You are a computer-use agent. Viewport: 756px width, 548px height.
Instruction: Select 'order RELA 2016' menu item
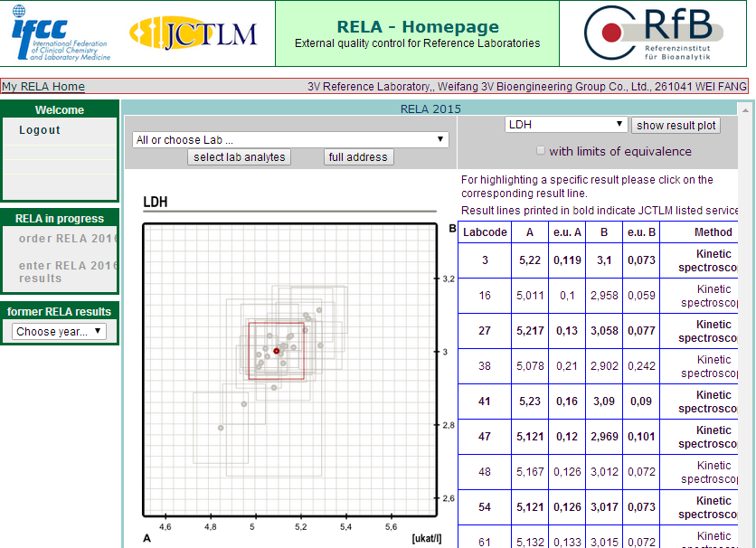click(68, 239)
